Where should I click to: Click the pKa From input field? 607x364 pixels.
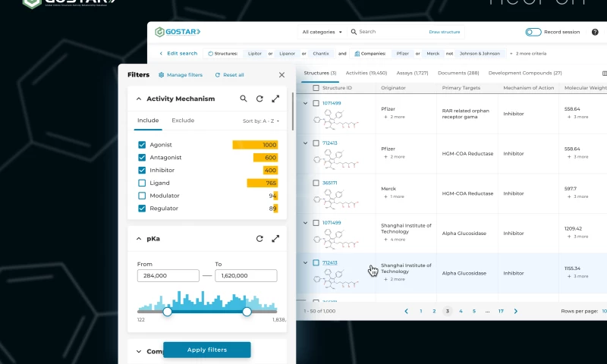(x=168, y=276)
